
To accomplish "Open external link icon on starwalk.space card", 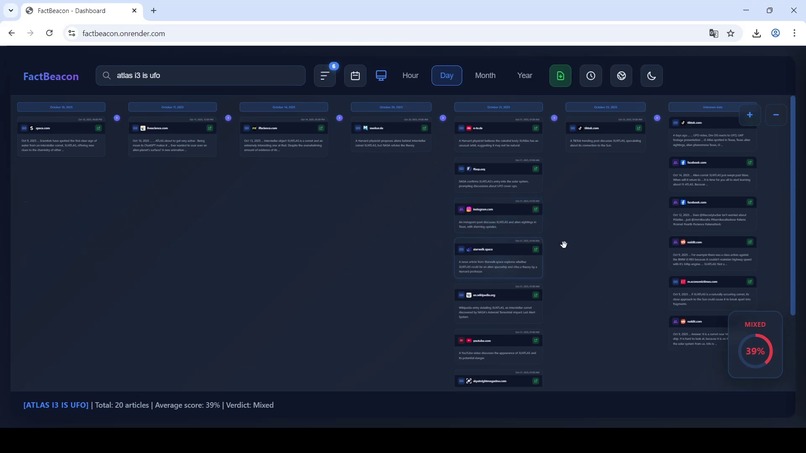I will 536,249.
